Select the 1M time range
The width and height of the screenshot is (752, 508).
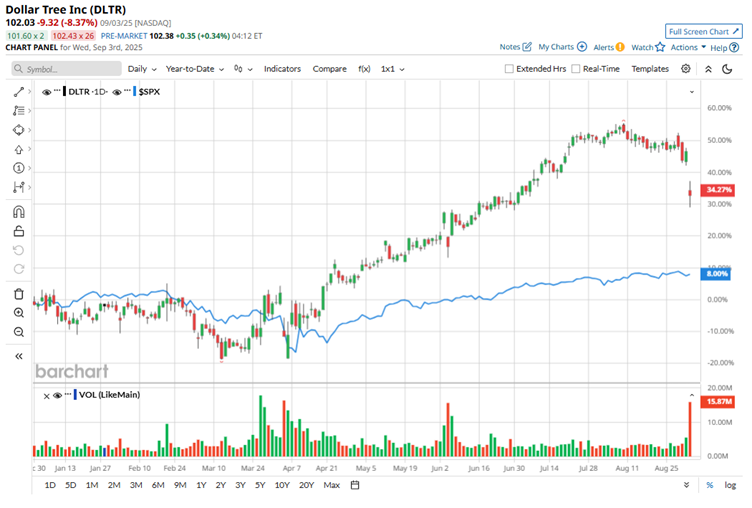click(92, 485)
